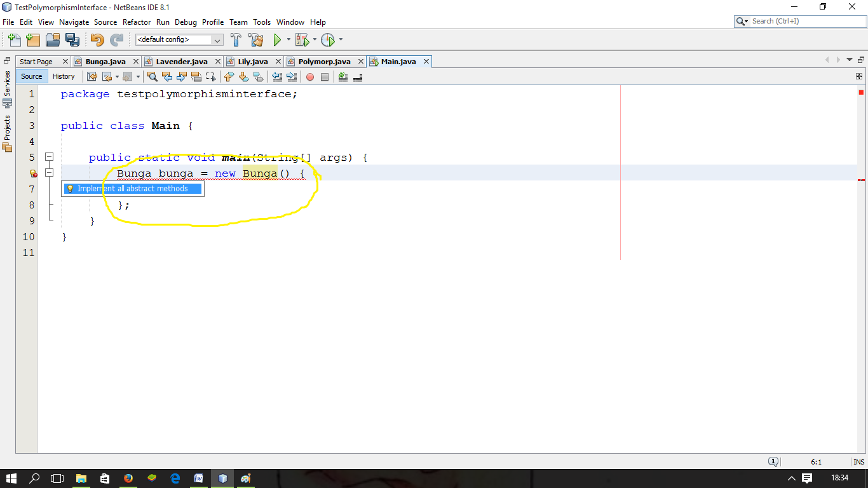Open Find Selection with the magnifier icon
This screenshot has width=868, height=488.
click(153, 76)
